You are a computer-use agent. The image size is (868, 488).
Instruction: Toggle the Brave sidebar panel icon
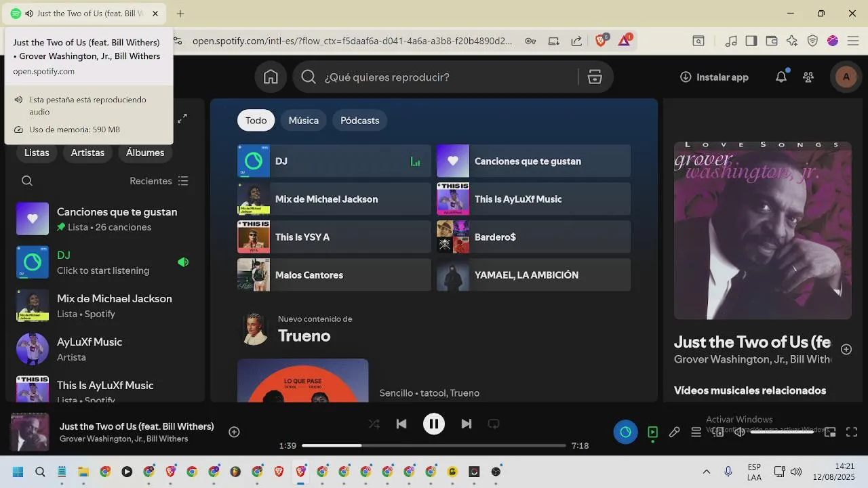[751, 41]
